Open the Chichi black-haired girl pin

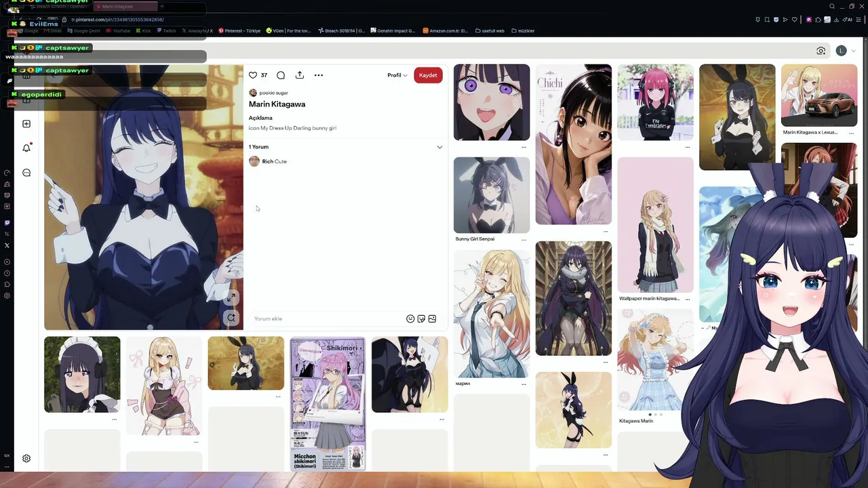574,144
